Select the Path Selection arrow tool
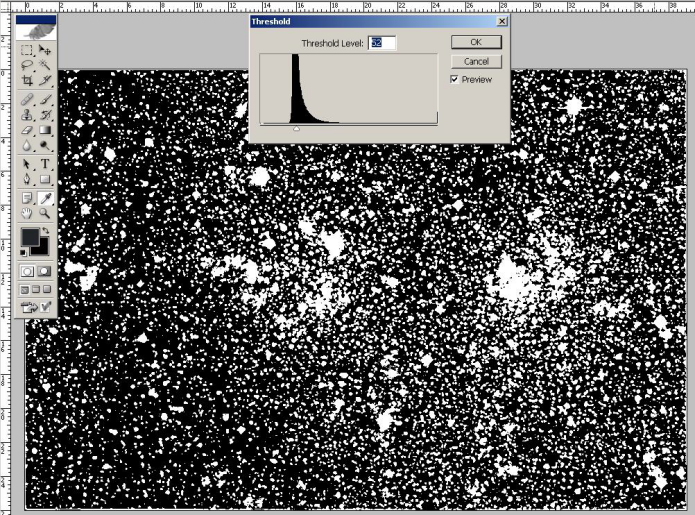 pos(27,164)
